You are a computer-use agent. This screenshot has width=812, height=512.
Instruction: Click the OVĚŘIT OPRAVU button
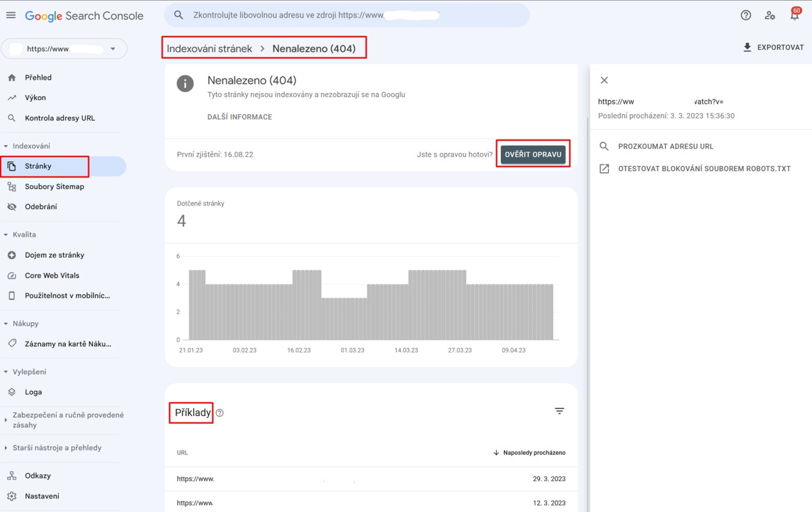[x=533, y=154]
